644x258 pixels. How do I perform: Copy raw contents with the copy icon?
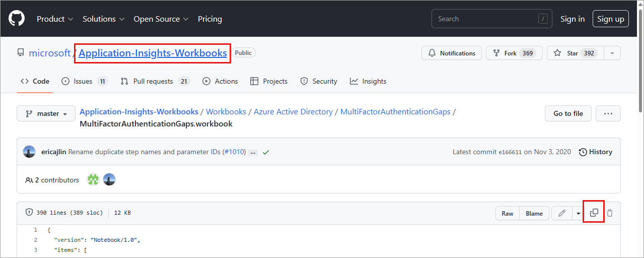coord(594,213)
